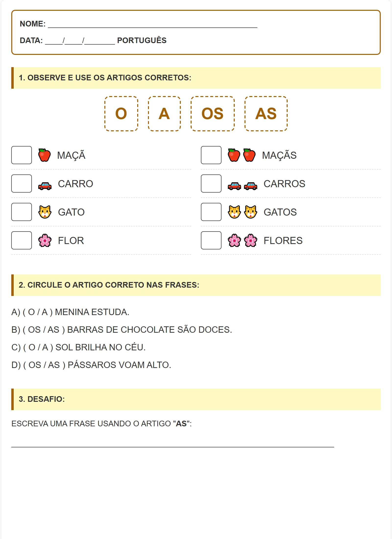Click the first cat icon beside GATOS
The height and width of the screenshot is (539, 392).
(234, 212)
